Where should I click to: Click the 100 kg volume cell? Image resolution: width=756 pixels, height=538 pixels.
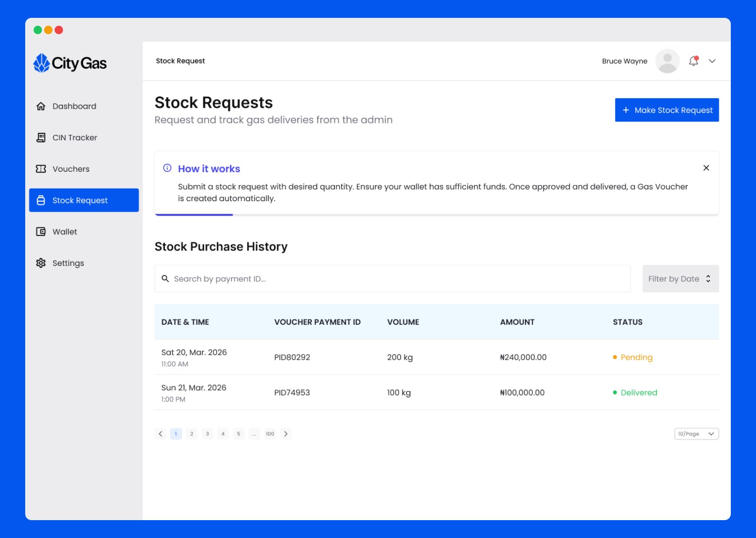399,392
